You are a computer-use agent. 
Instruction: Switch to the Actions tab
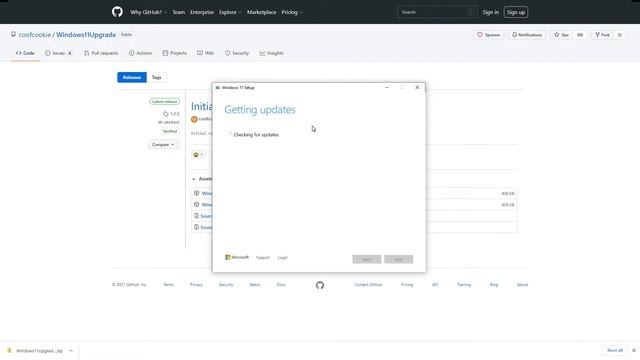140,53
